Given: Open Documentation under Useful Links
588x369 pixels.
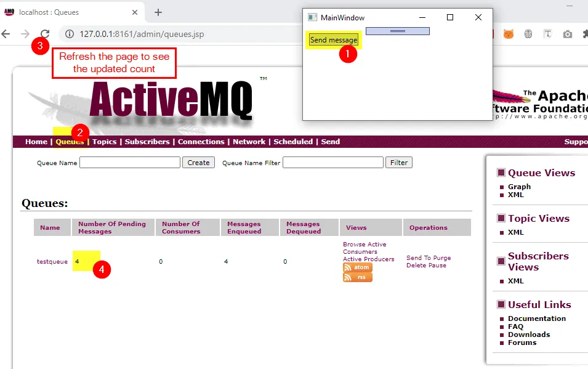Looking at the screenshot, I should [537, 318].
